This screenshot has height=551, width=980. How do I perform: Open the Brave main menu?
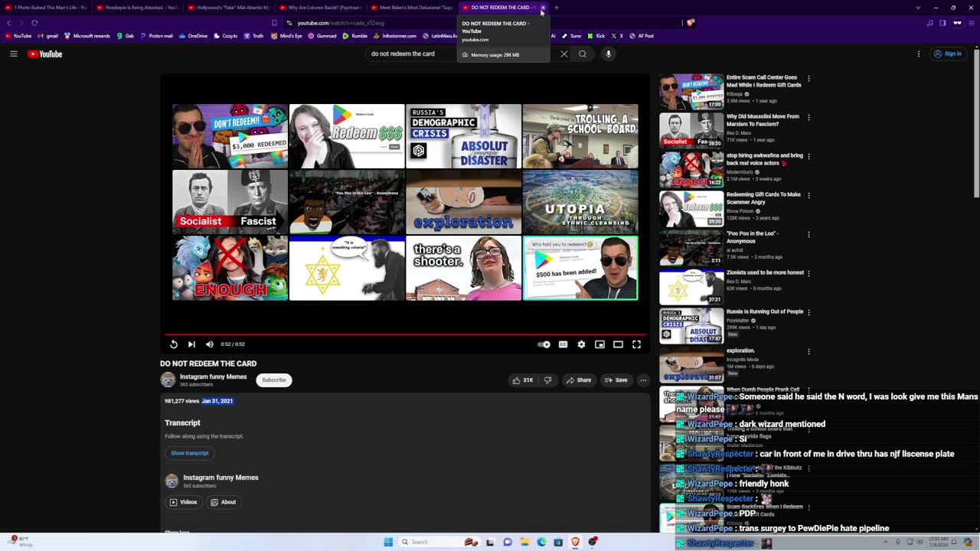[x=972, y=23]
